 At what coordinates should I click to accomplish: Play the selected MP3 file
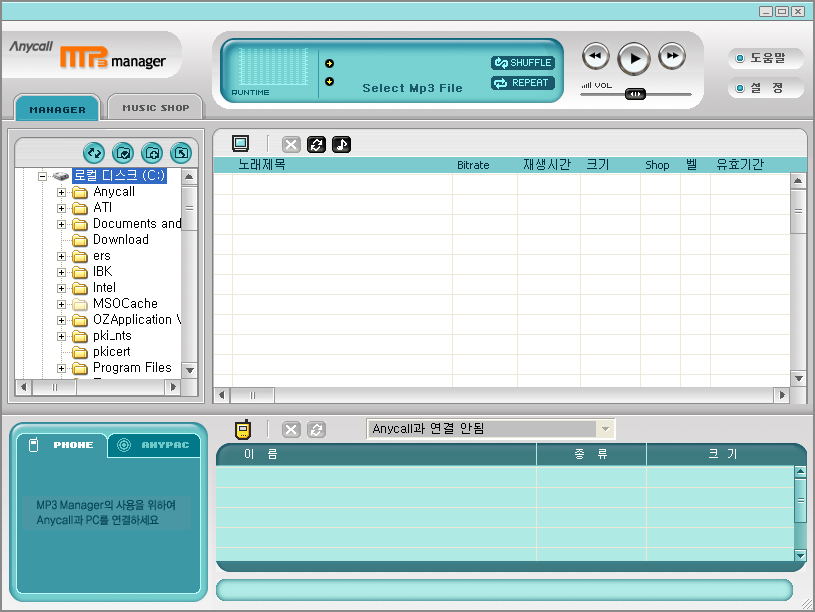634,59
